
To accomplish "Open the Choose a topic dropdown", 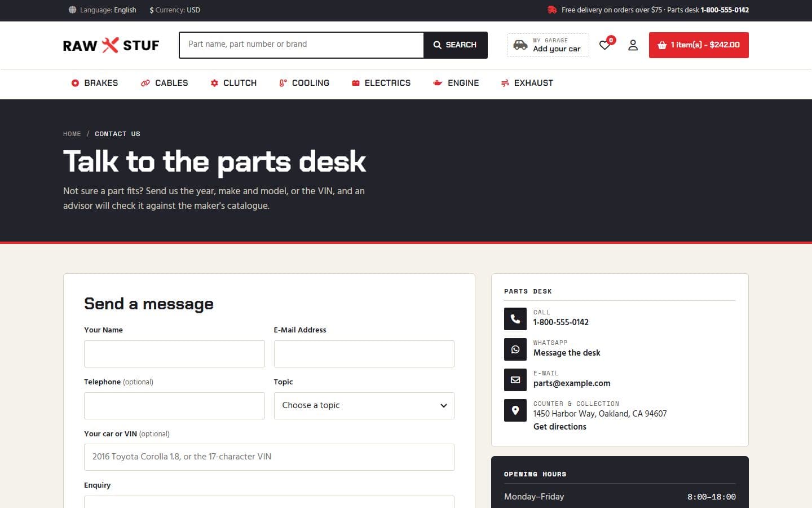I will [364, 406].
